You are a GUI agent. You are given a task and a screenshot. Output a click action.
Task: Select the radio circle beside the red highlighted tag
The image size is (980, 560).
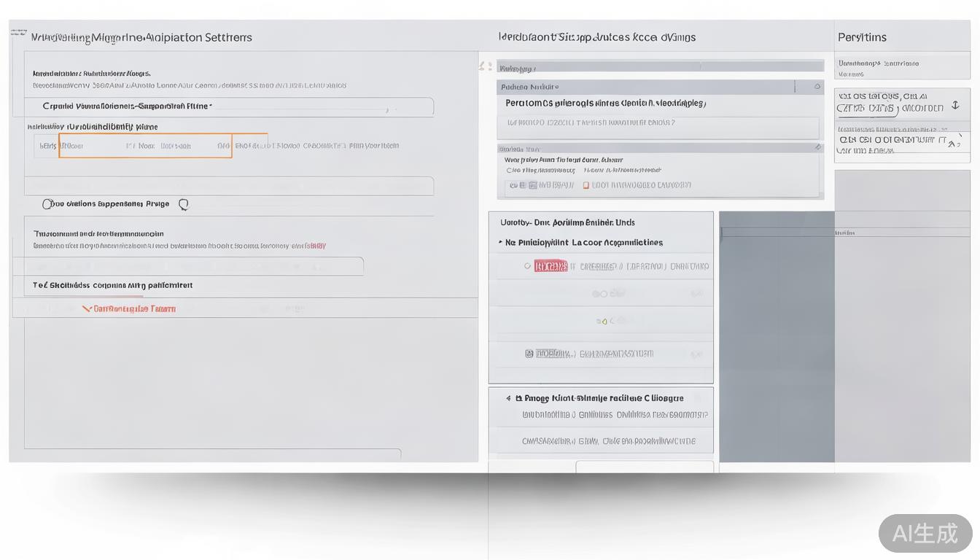click(x=527, y=266)
